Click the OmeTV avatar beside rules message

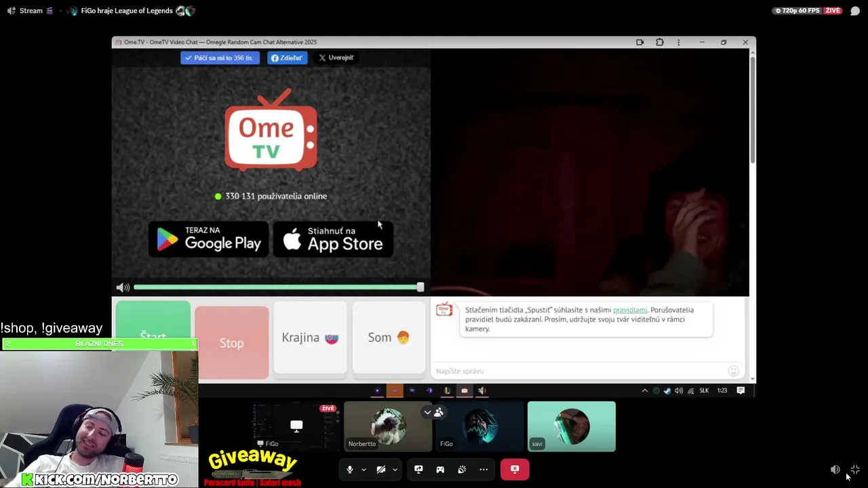[x=444, y=310]
